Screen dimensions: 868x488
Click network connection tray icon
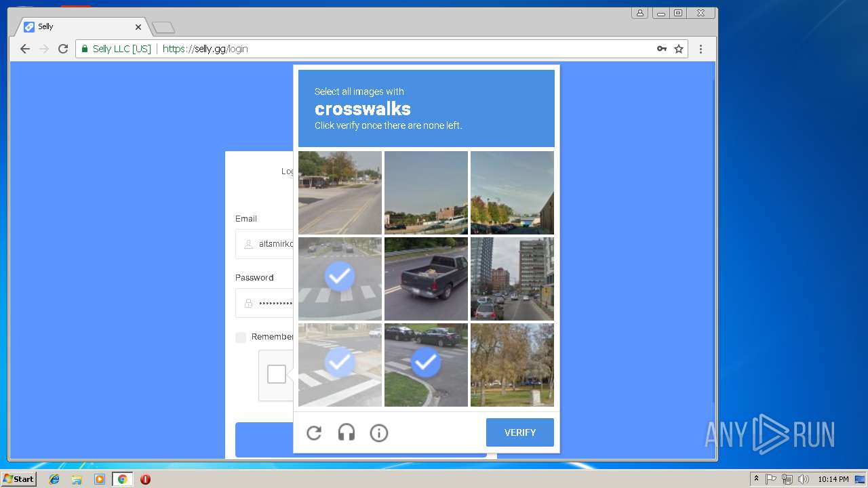(787, 479)
